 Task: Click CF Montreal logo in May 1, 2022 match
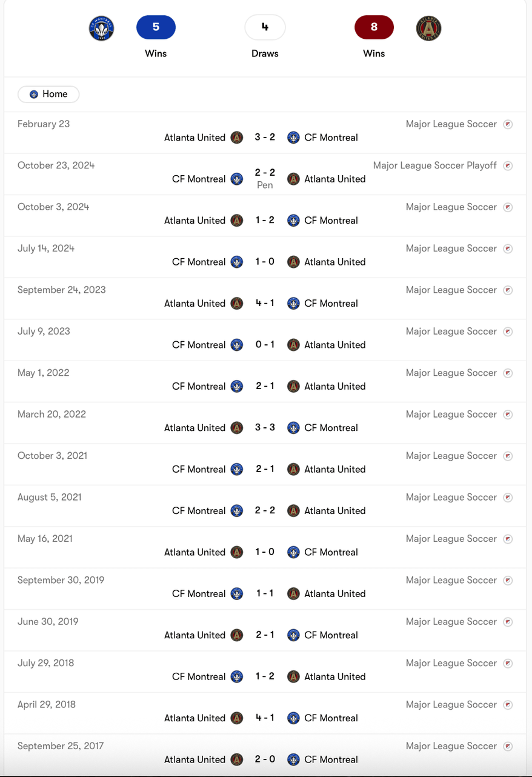[x=237, y=386]
